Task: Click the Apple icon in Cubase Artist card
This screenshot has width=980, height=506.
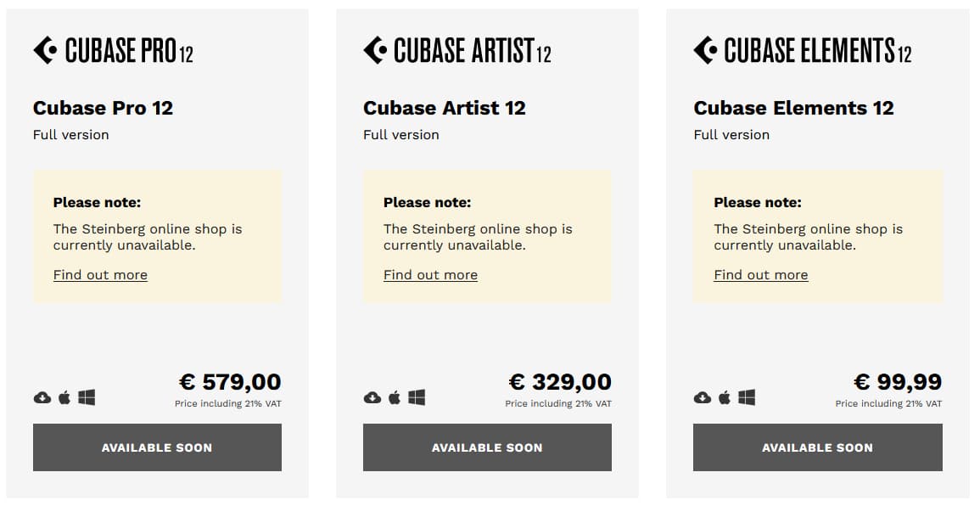Action: [x=395, y=397]
